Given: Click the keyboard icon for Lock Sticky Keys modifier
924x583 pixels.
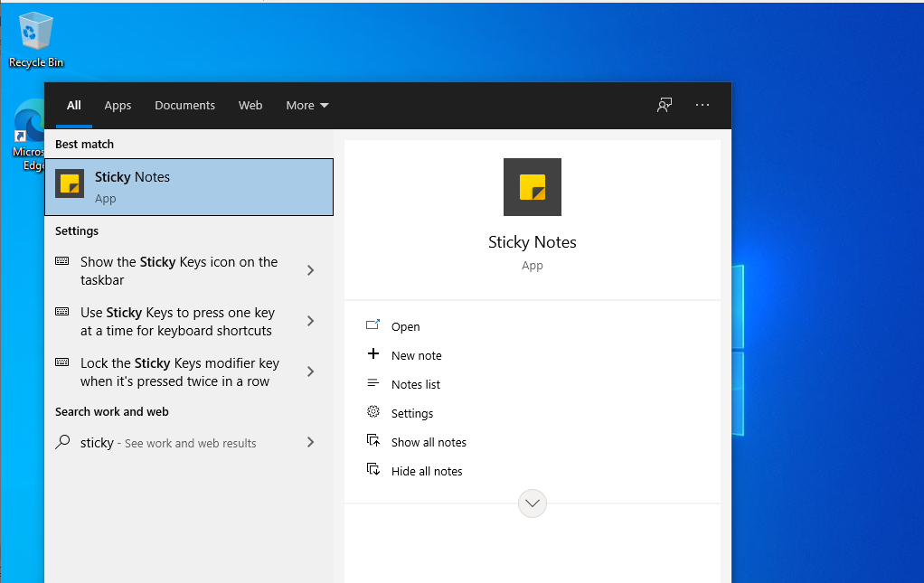Looking at the screenshot, I should [x=61, y=362].
